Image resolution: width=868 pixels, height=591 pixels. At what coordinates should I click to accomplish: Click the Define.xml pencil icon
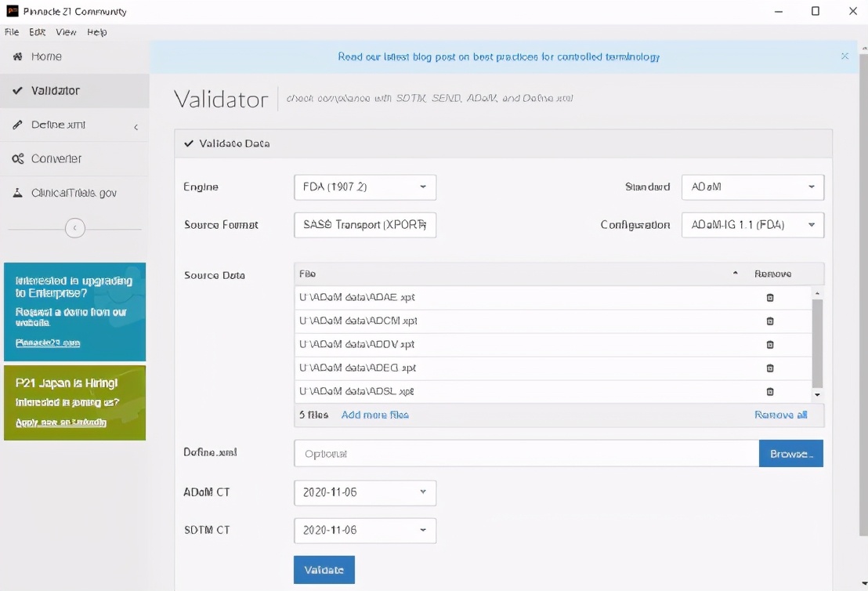(x=18, y=125)
